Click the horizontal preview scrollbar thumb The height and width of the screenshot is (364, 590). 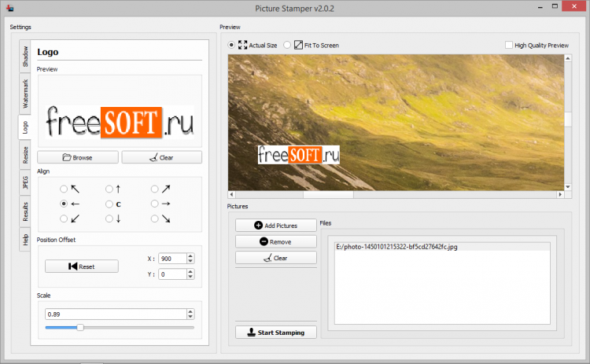(328, 194)
